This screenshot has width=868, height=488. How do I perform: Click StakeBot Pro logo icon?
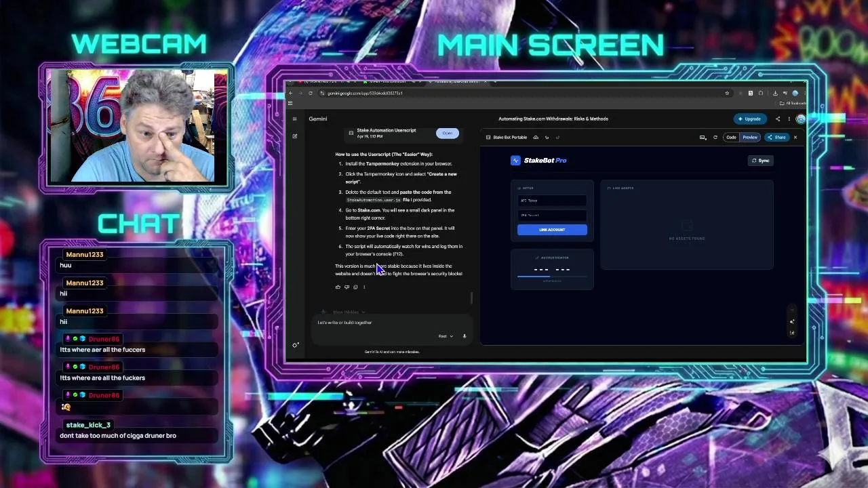click(x=515, y=161)
